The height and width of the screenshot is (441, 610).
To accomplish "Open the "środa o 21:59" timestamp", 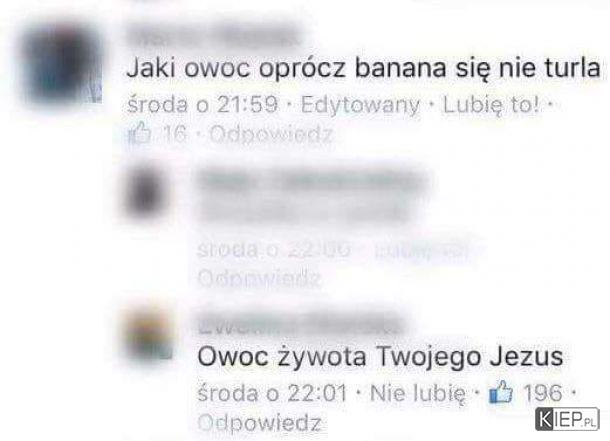I will coord(202,105).
